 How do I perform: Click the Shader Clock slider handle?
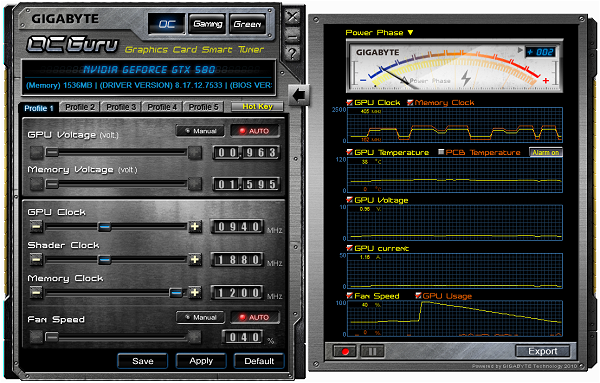coord(104,260)
